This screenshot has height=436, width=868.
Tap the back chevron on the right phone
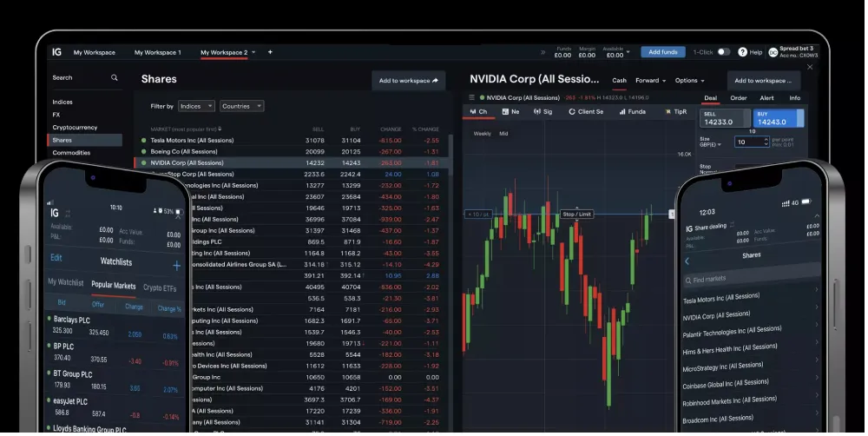[687, 261]
